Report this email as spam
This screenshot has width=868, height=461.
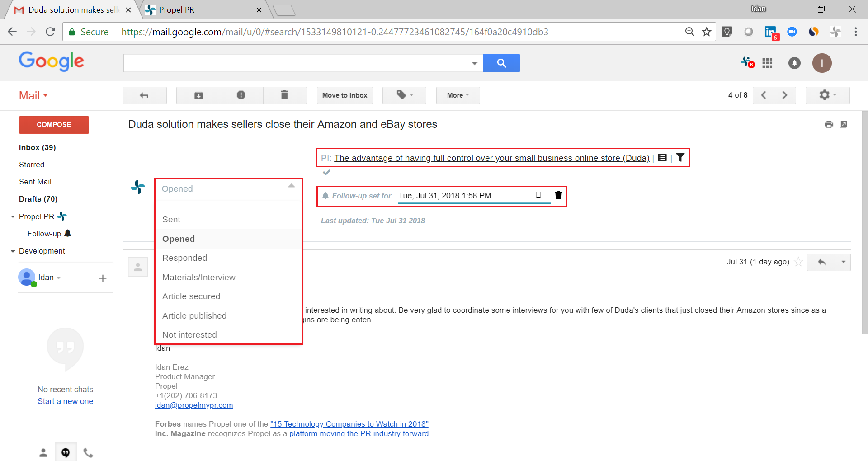(241, 95)
